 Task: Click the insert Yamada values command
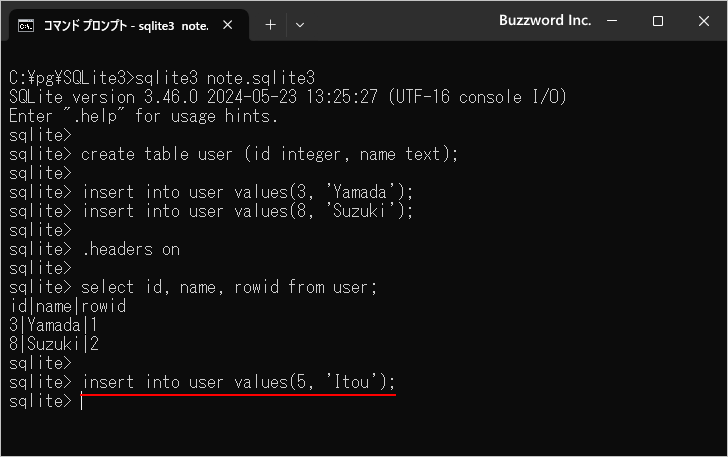[247, 192]
